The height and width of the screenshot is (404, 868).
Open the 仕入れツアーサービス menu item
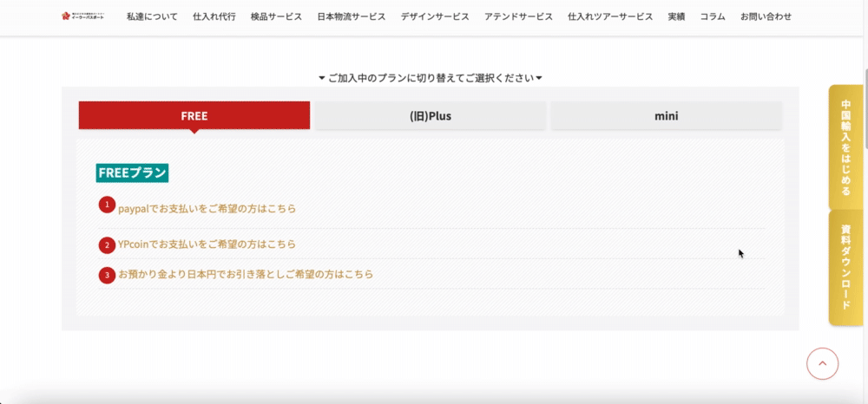pos(610,16)
